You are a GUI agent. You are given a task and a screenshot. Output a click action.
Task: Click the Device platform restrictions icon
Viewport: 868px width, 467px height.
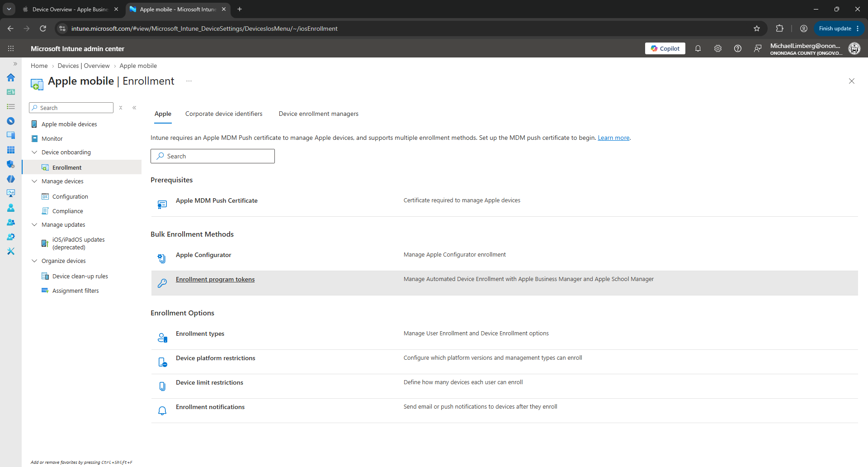[x=162, y=362]
